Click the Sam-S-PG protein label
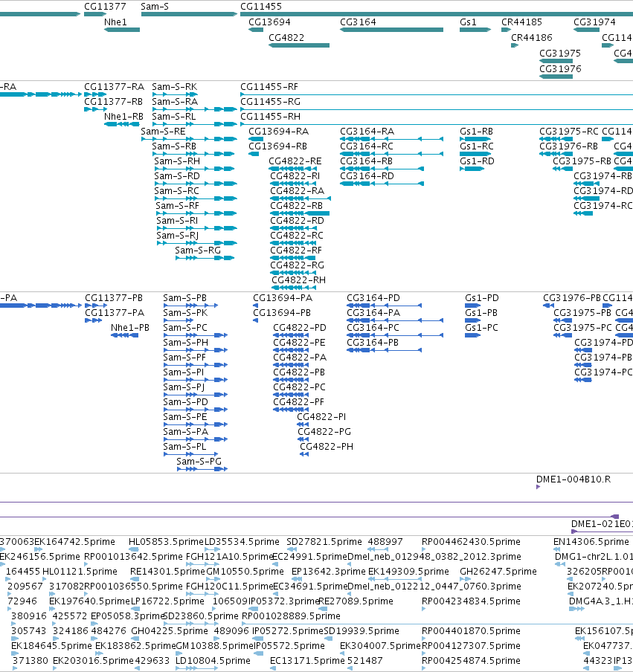The width and height of the screenshot is (633, 672). click(199, 462)
